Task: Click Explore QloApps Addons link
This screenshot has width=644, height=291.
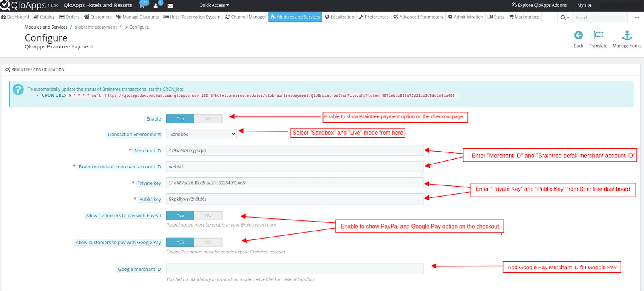Action: click(539, 5)
